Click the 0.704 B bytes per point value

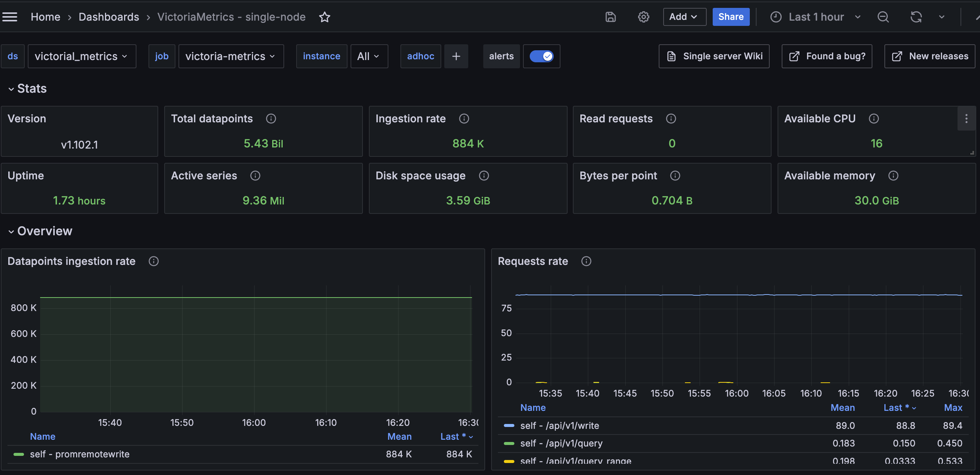click(672, 201)
